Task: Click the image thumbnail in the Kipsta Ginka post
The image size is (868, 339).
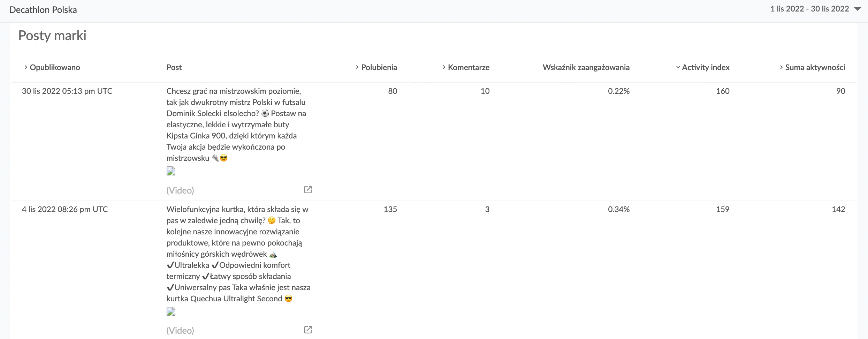Action: pos(171,171)
